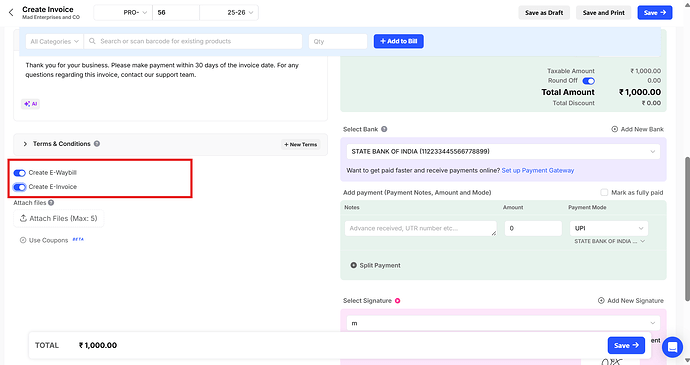Check the Mark as fully paid box
This screenshot has height=365, width=690.
pos(604,192)
